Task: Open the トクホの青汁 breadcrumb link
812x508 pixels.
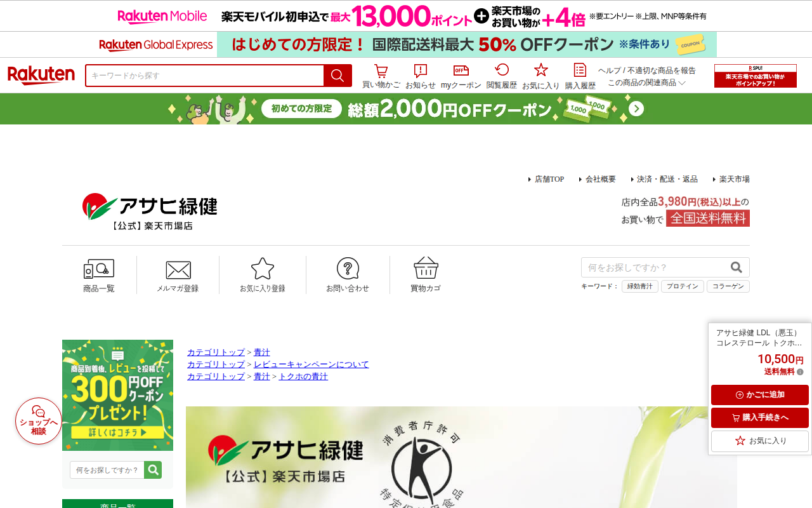Action: (303, 377)
